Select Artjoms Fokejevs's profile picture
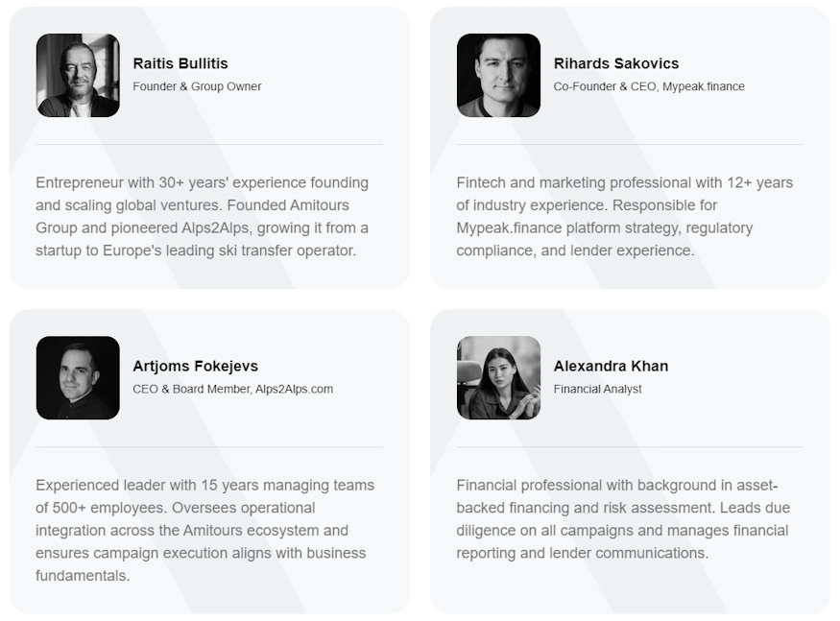The image size is (840, 621). [x=78, y=378]
